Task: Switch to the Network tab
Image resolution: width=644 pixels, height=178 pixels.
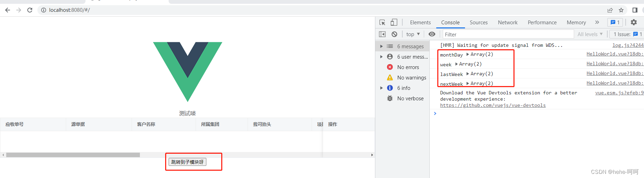Action: pos(508,22)
